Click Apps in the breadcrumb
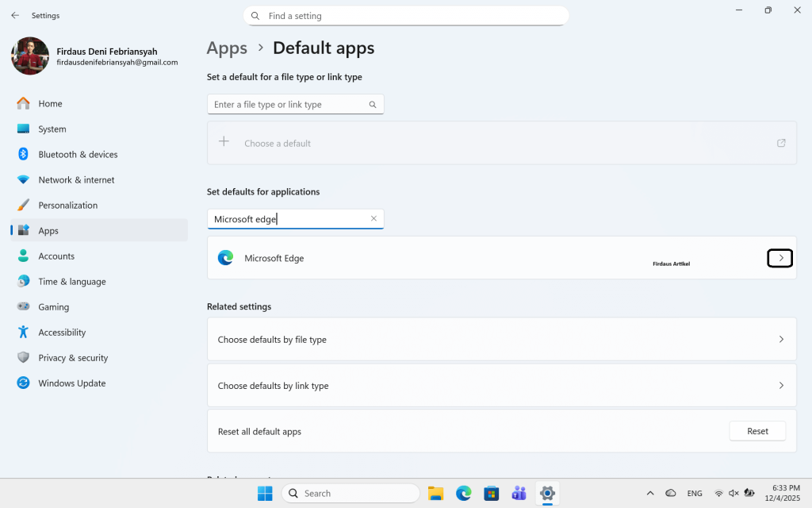The width and height of the screenshot is (812, 508). point(227,48)
